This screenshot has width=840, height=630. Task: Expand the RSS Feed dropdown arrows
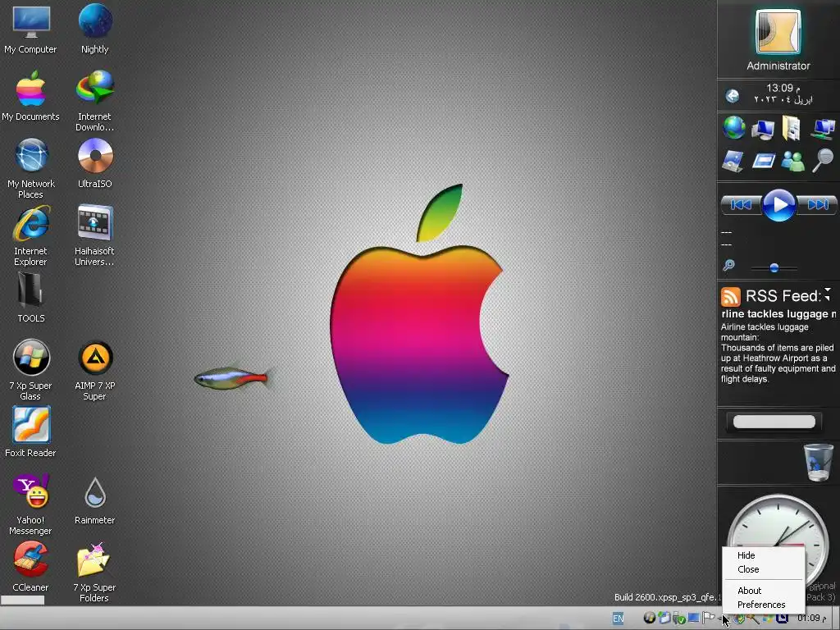828,294
